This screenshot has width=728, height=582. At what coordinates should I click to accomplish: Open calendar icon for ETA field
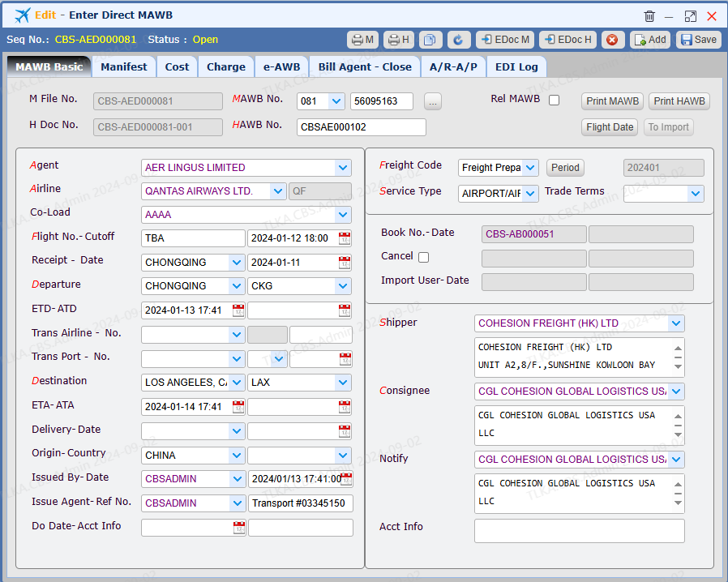[238, 407]
